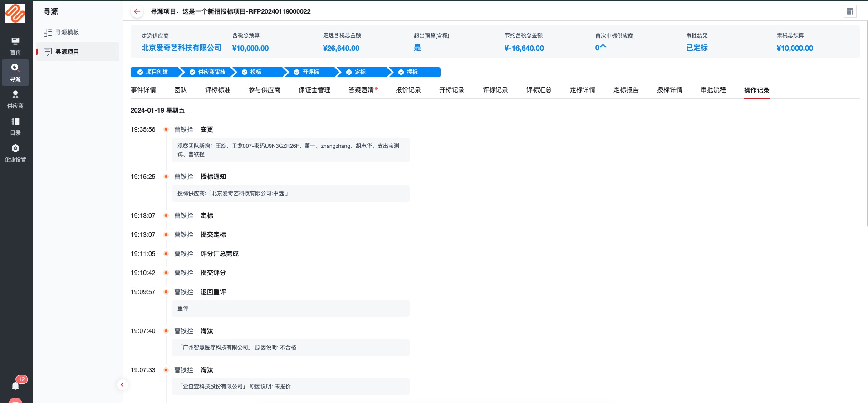
Task: Switch to the 评标标准 tab
Action: 218,90
